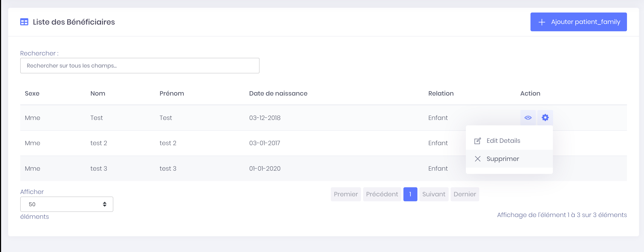
Task: Click the Précédent pagination button
Action: 382,194
